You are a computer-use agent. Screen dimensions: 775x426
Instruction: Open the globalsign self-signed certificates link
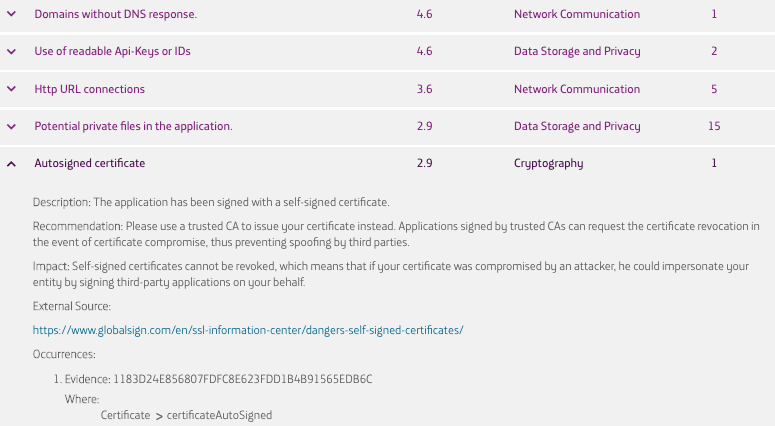(x=248, y=329)
